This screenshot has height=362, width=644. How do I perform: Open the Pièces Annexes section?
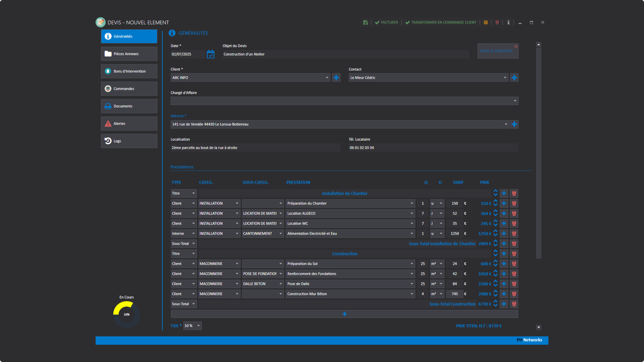(x=129, y=54)
